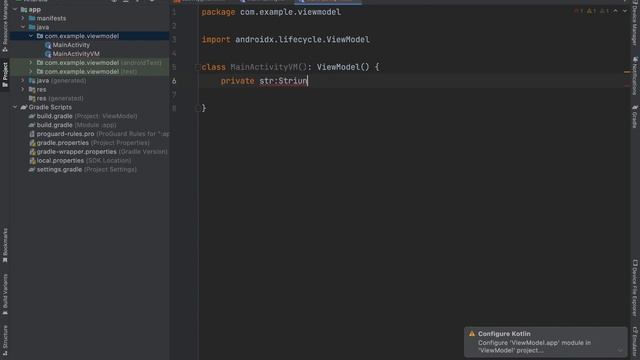Viewport: 640px width, 360px height.
Task: Collapse the selected com.example.viewmodel package
Action: (x=31, y=36)
